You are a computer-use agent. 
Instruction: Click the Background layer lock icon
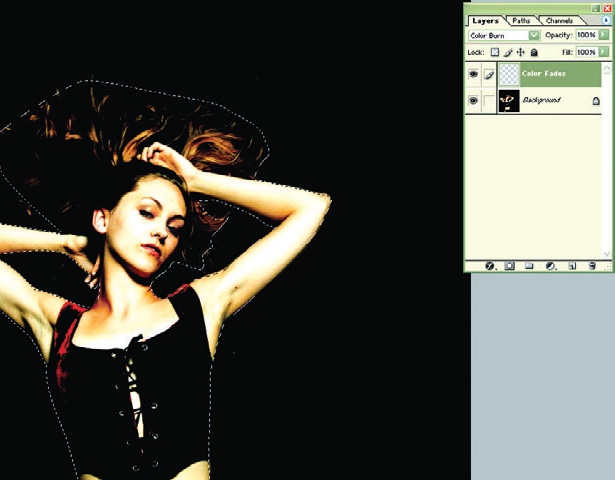pyautogui.click(x=596, y=101)
